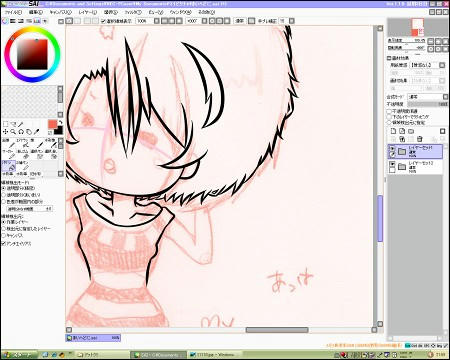
Task: Click the navigator rotate counterclockwise button
Action: point(431,49)
